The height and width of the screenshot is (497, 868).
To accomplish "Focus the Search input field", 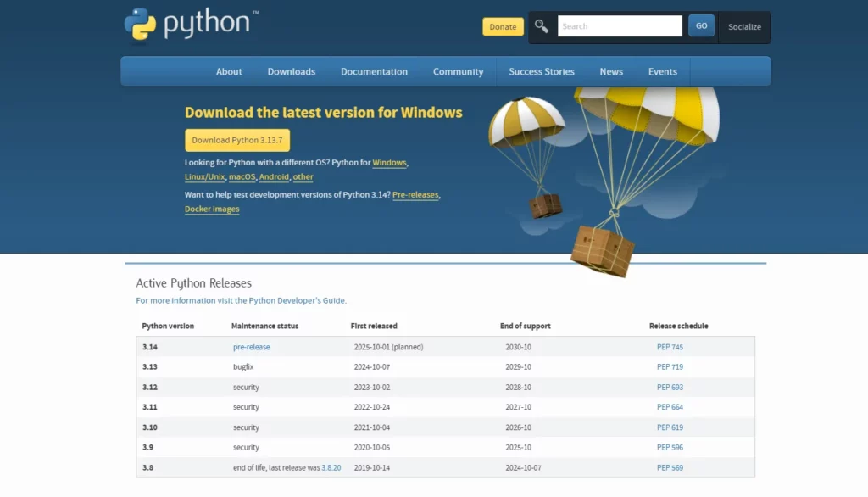I will coord(620,26).
